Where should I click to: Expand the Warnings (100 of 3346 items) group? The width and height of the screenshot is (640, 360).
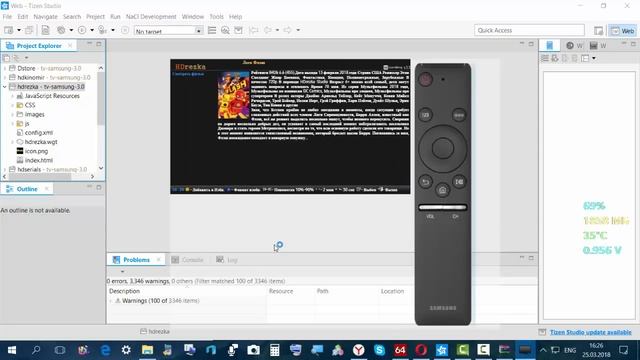111,301
